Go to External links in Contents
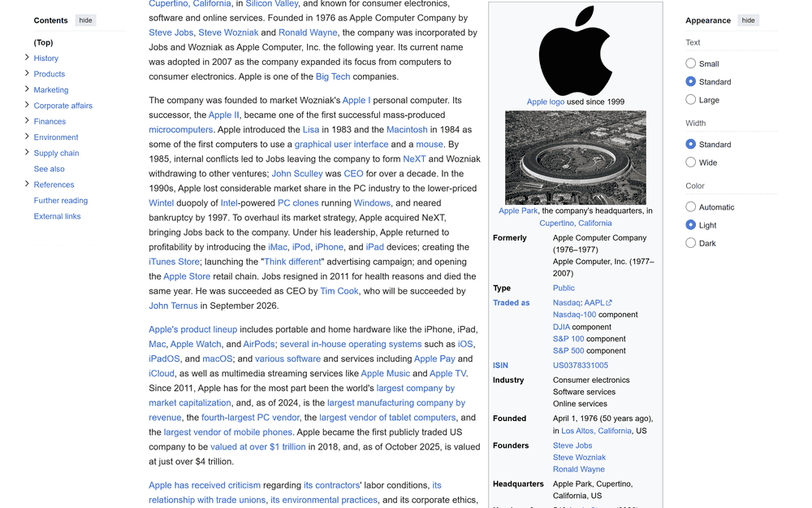This screenshot has height=508, width=812. click(57, 216)
